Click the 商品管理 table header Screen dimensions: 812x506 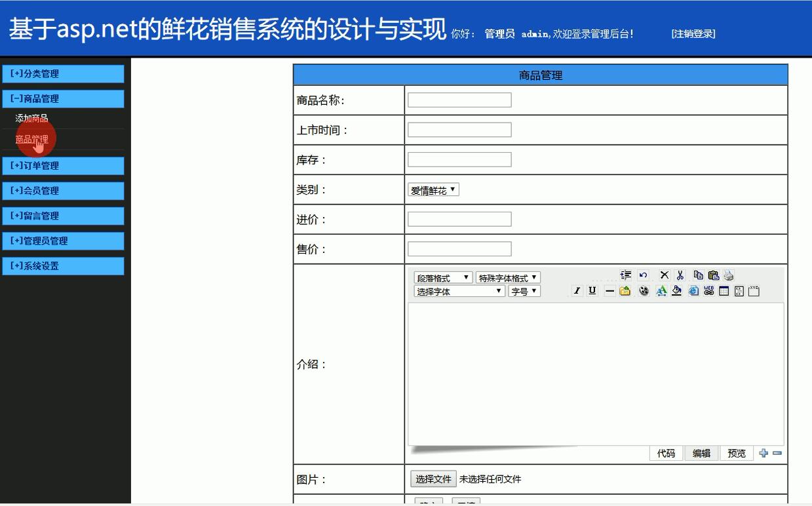click(541, 75)
